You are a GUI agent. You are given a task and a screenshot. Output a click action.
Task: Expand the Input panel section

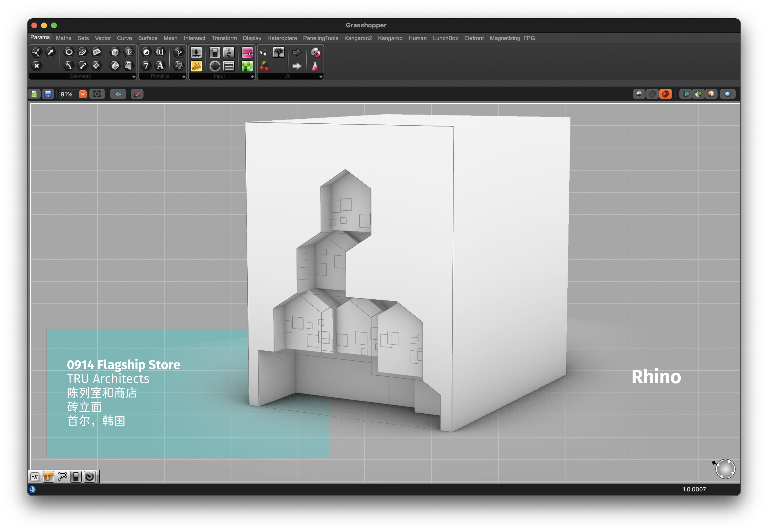[x=252, y=77]
